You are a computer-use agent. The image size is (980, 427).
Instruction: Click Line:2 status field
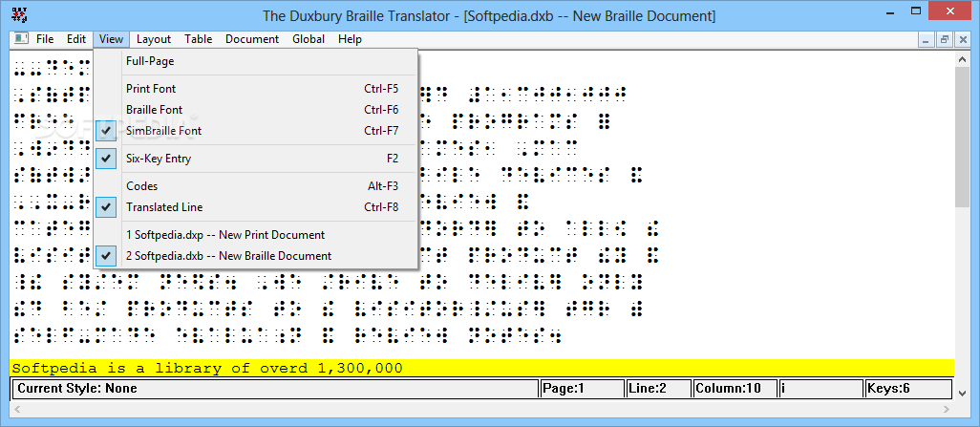659,388
